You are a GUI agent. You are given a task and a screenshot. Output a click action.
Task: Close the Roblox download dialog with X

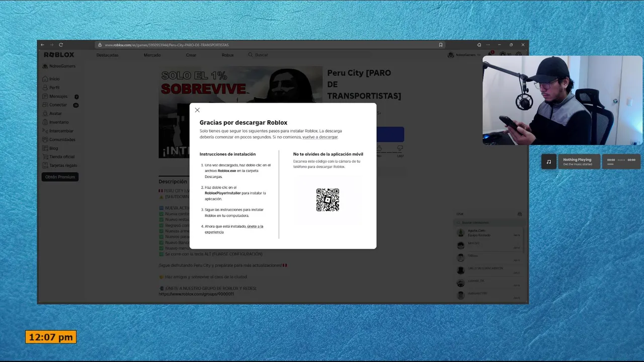point(197,110)
